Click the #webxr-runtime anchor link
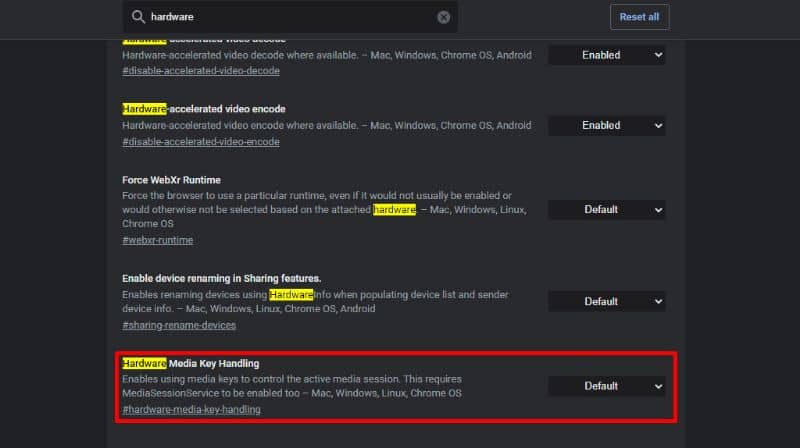The height and width of the screenshot is (448, 800). 158,240
